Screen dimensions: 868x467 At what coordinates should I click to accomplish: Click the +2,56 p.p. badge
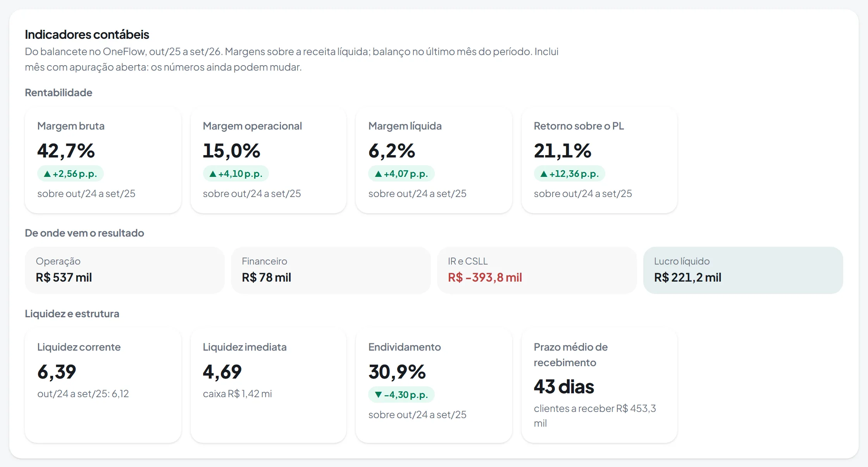click(x=70, y=173)
